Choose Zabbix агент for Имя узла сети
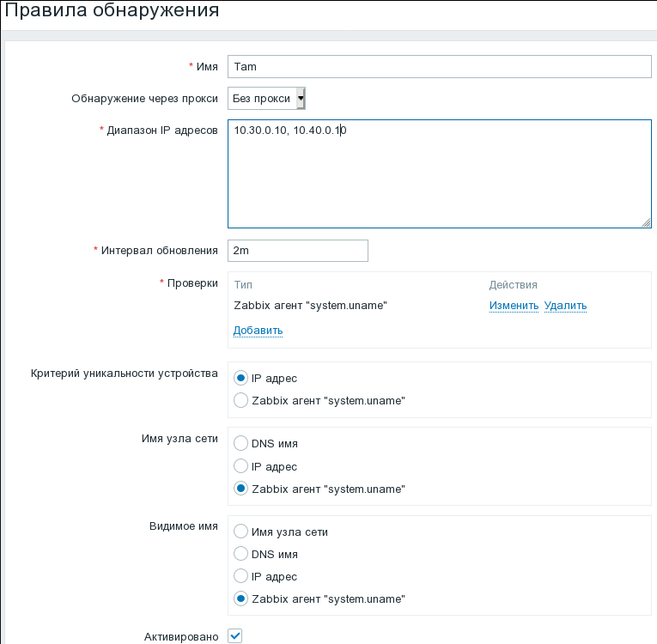The image size is (657, 644). 241,489
